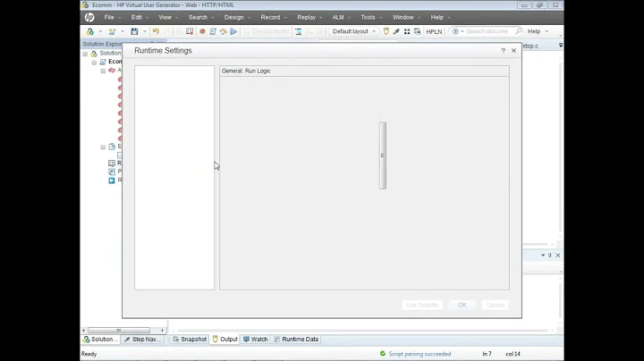The width and height of the screenshot is (644, 361).
Task: Click the four-squares thumbnail grid icon
Action: coord(407,31)
